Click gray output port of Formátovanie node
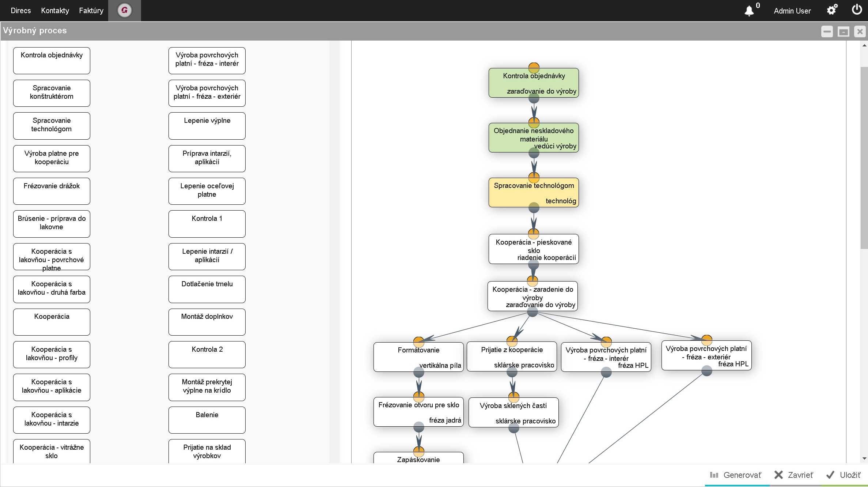 pos(419,372)
